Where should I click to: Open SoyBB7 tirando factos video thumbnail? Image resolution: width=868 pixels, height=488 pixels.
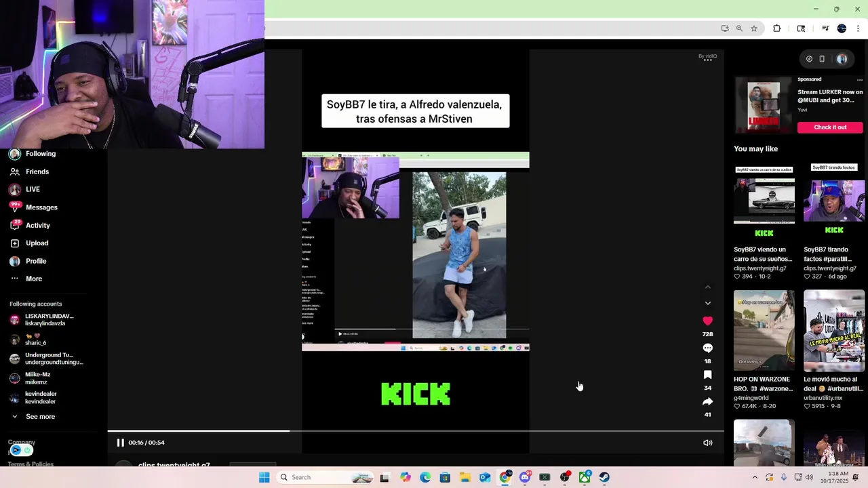834,202
